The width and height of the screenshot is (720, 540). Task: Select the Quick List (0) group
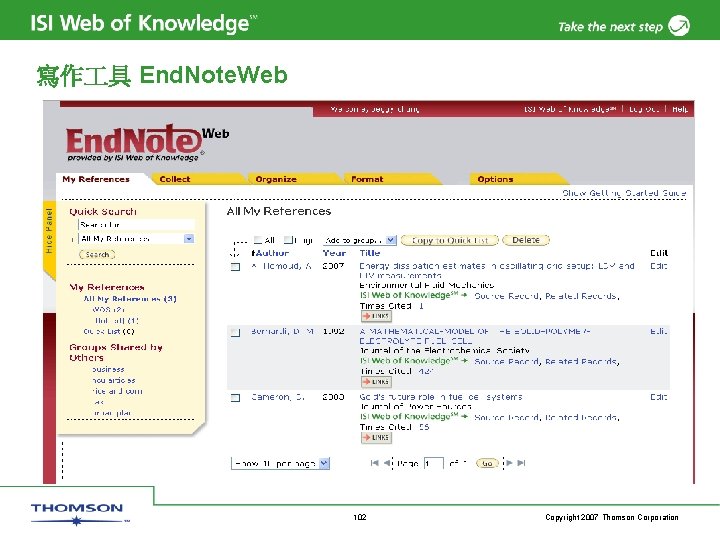109,331
